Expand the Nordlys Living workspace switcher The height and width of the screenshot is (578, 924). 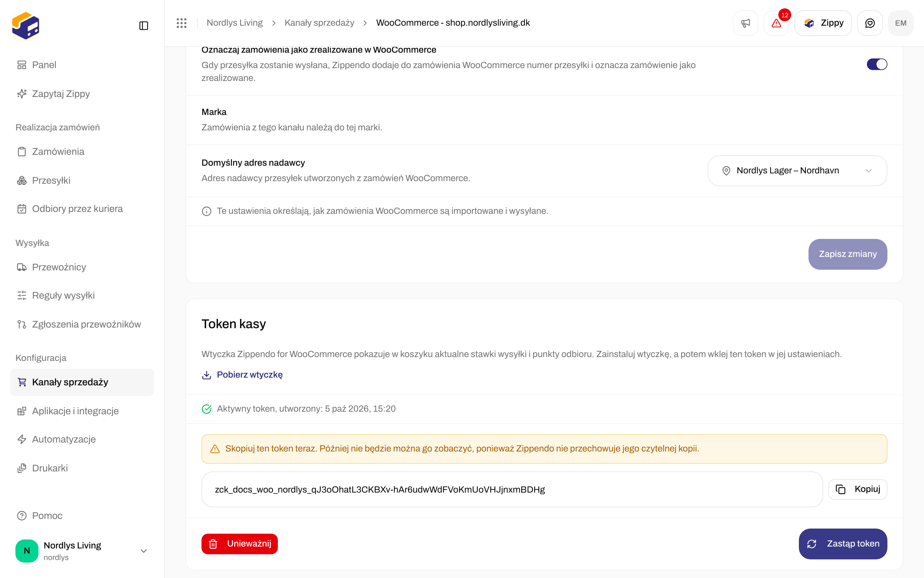[82, 551]
